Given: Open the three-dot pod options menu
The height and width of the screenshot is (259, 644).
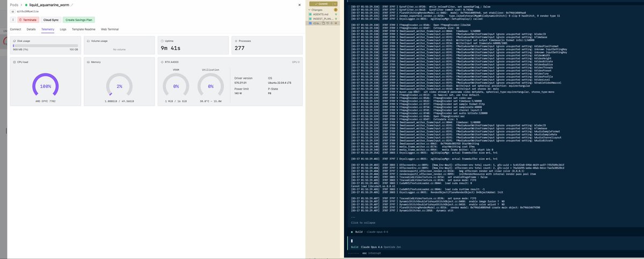Looking at the screenshot, I should tap(13, 20).
